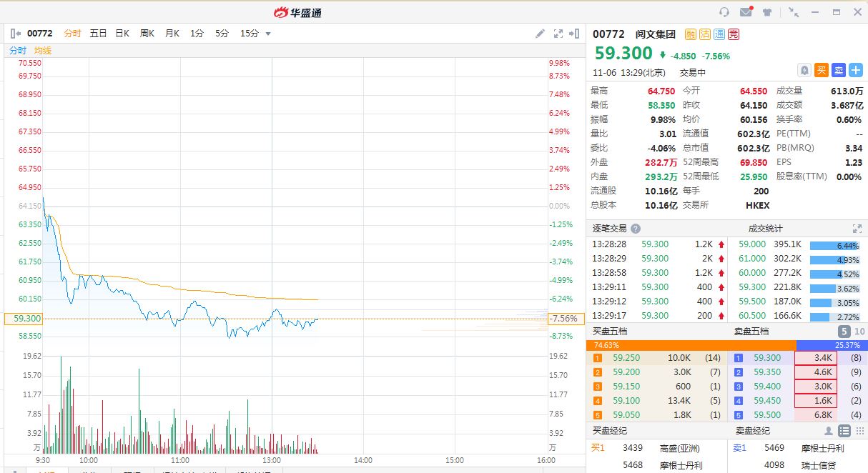Screen dimensions: 868x473
Task: Click help icon next to 逐笔交易
Action: point(636,229)
